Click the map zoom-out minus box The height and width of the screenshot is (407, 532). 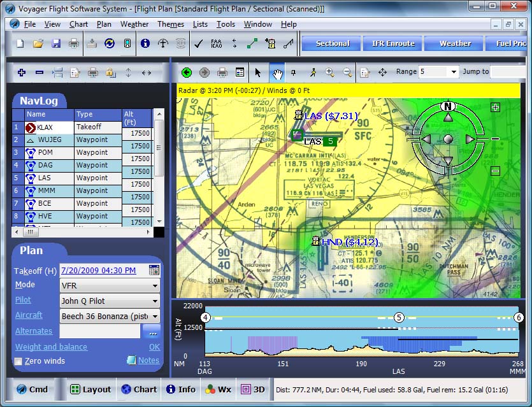click(495, 171)
